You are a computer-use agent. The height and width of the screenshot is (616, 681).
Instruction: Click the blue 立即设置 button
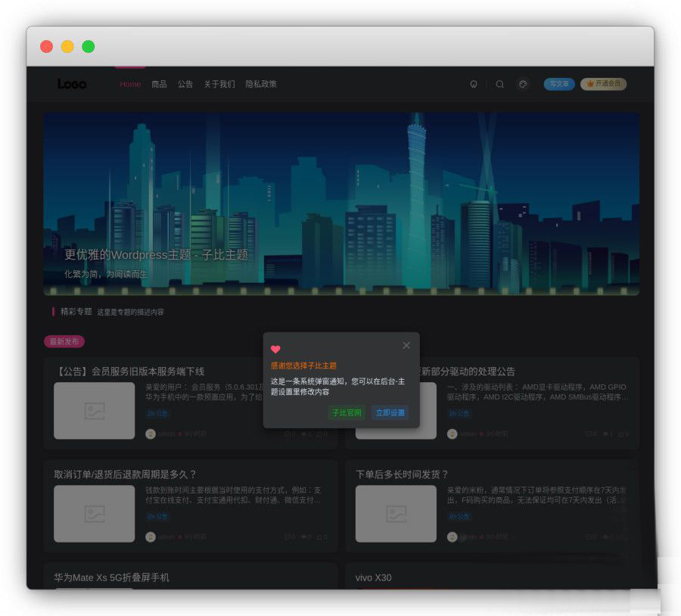[x=390, y=412]
